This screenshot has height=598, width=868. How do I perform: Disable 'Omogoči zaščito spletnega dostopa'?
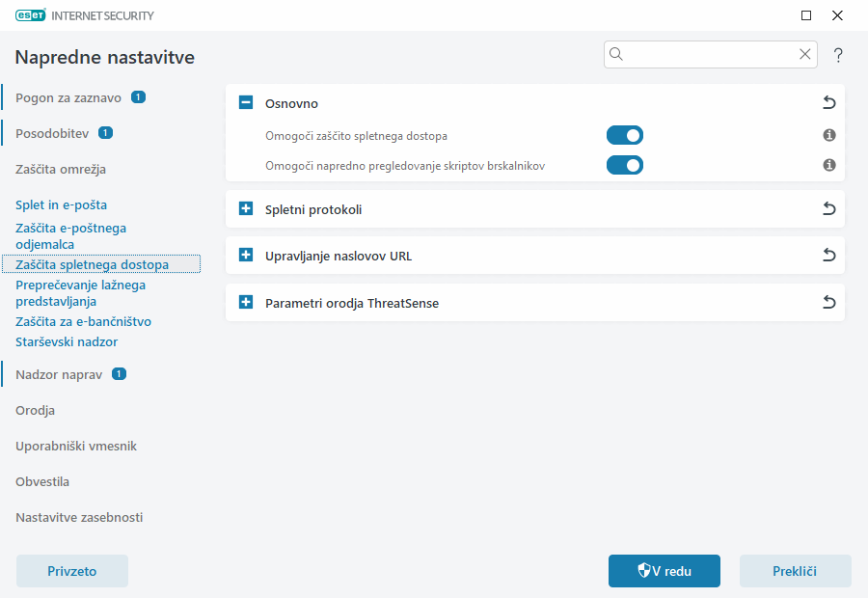tap(625, 135)
